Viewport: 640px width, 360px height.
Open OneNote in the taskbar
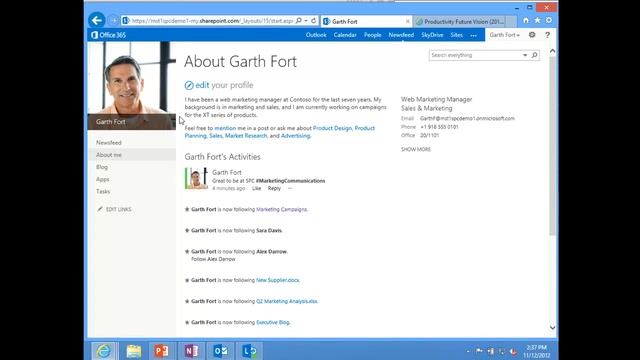point(191,351)
